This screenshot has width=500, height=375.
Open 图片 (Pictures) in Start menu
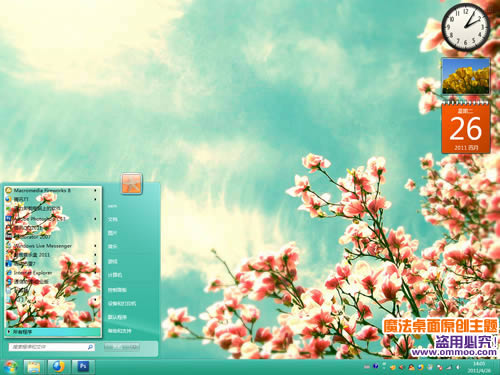coord(113,233)
